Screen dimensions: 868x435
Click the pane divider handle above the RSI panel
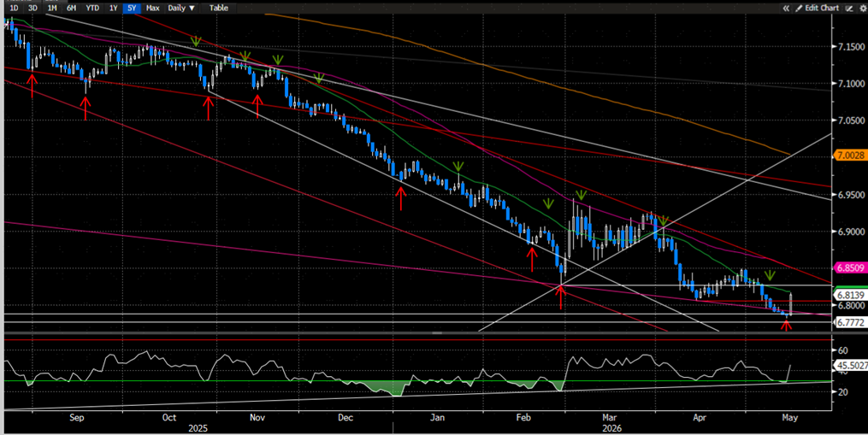[x=437, y=333]
